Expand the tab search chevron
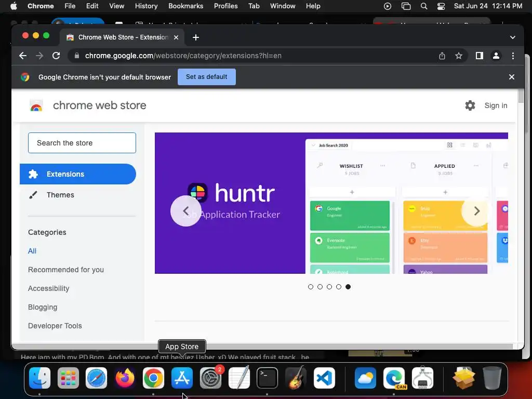The width and height of the screenshot is (532, 399). point(513,37)
